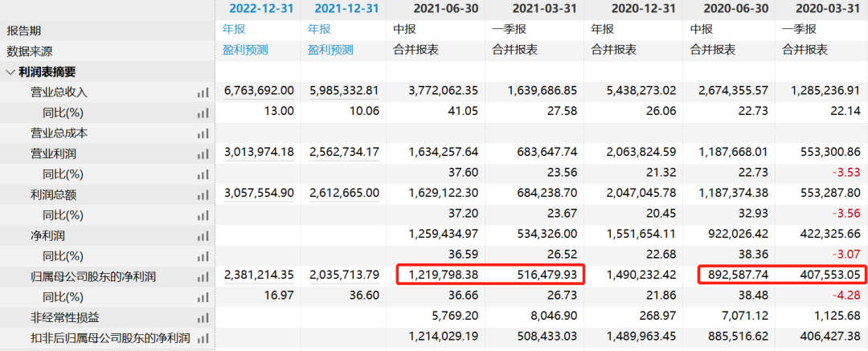Click the chart icon for 营业总收入 row
The width and height of the screenshot is (868, 351).
click(x=203, y=92)
